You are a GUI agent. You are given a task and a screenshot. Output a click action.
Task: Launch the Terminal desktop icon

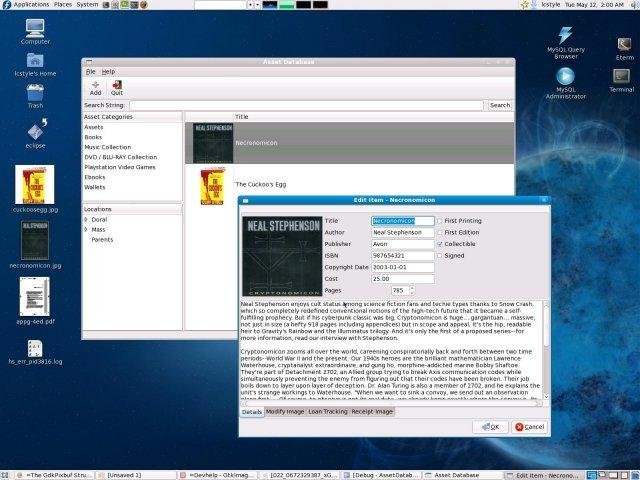click(621, 76)
